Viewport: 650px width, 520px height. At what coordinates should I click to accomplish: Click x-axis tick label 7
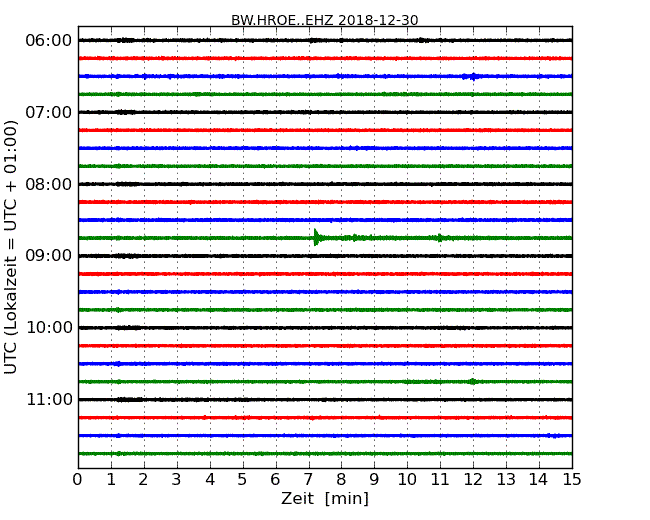[308, 480]
